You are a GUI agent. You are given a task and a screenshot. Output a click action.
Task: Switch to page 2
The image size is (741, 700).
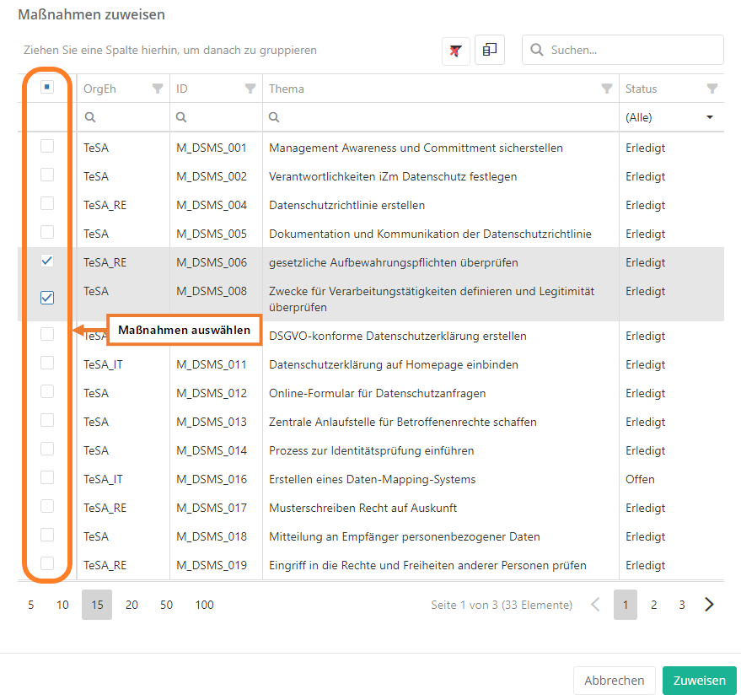click(x=653, y=605)
